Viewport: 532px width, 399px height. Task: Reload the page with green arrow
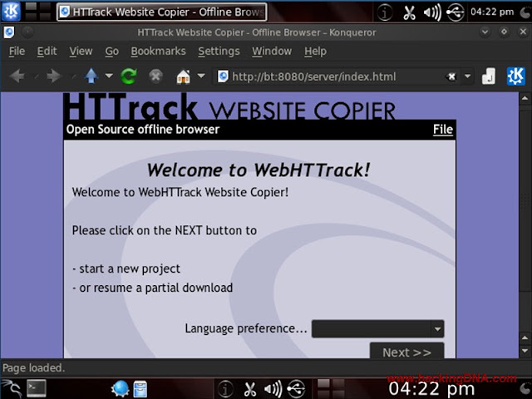(129, 76)
